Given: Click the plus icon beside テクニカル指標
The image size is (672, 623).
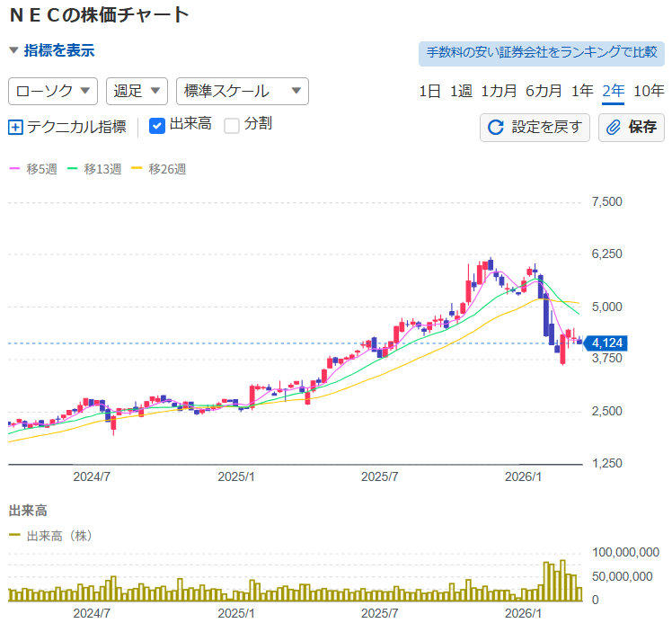Looking at the screenshot, I should pyautogui.click(x=15, y=127).
